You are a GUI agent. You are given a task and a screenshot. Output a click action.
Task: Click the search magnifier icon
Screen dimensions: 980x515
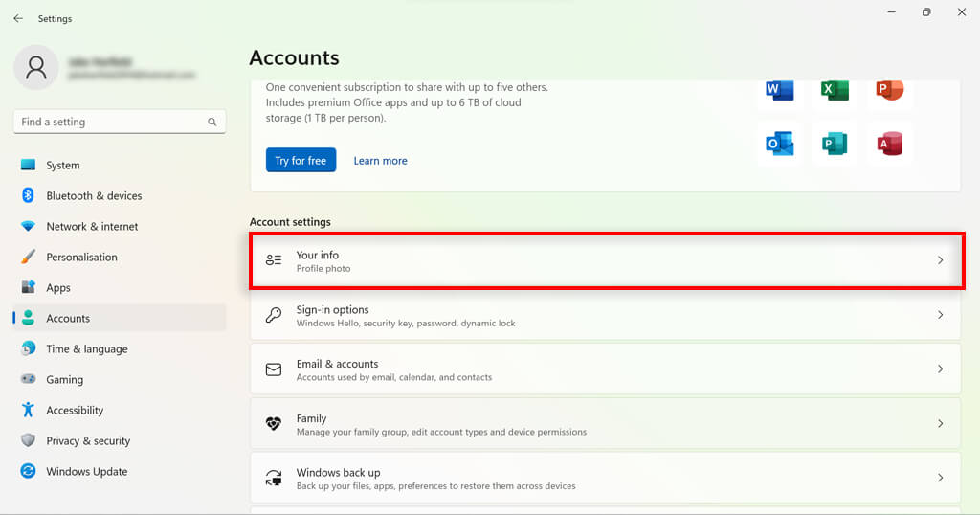point(212,123)
